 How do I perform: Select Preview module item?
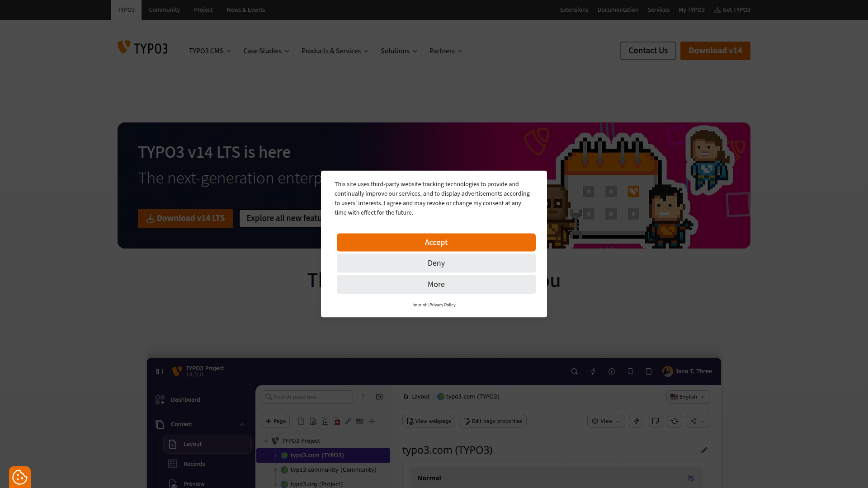(x=208, y=483)
